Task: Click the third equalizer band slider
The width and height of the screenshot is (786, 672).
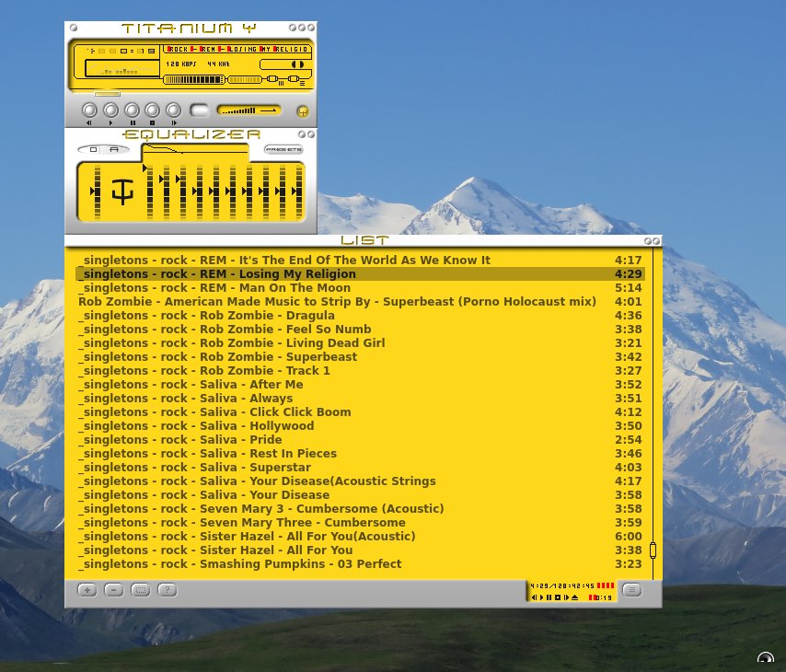Action: point(182,191)
